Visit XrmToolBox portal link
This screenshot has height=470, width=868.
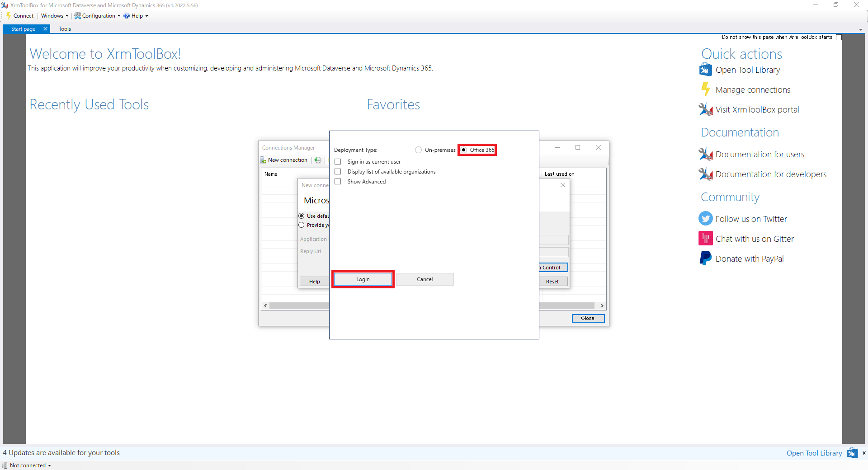coord(757,110)
